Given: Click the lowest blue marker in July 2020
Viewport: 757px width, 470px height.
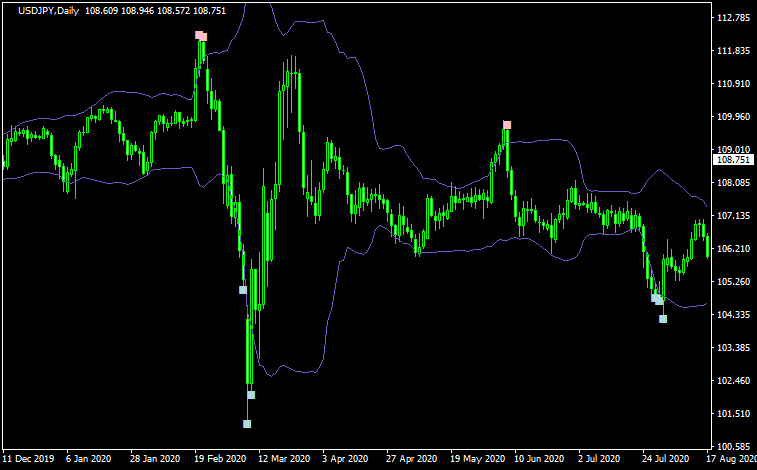Looking at the screenshot, I should pyautogui.click(x=663, y=319).
